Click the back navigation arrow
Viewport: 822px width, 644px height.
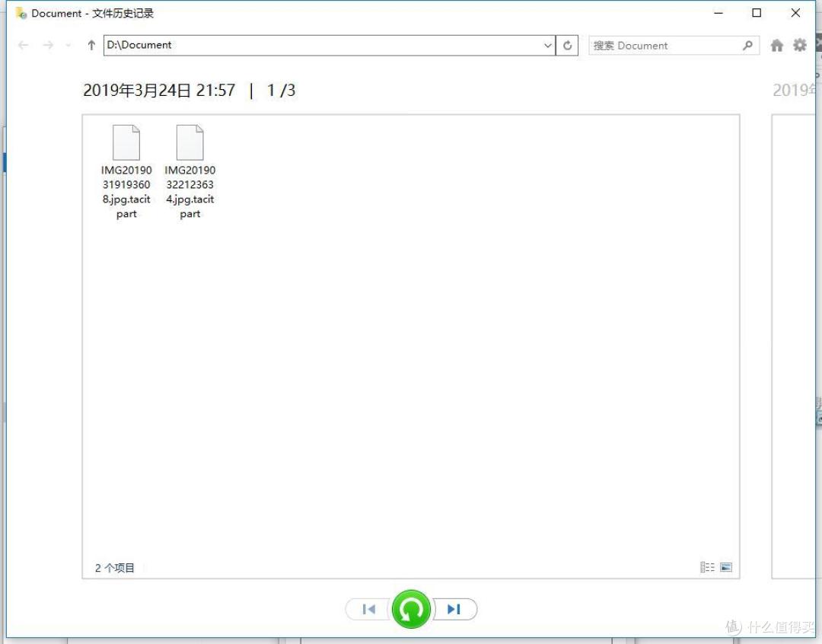(23, 46)
